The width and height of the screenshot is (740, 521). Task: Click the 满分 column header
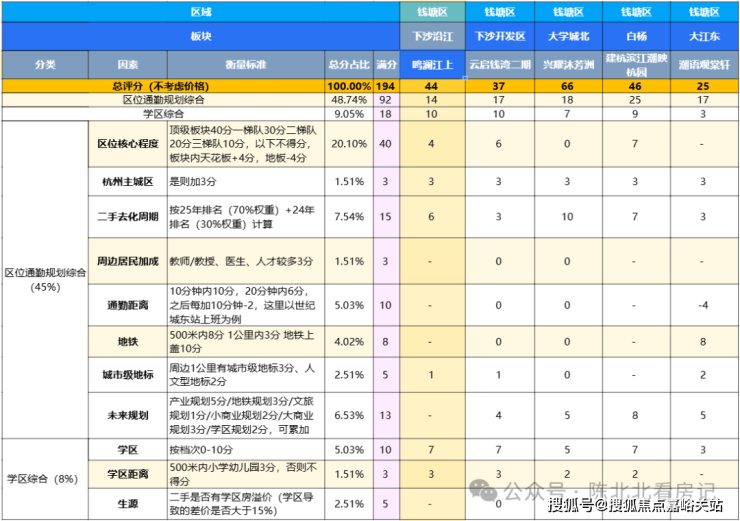(386, 65)
